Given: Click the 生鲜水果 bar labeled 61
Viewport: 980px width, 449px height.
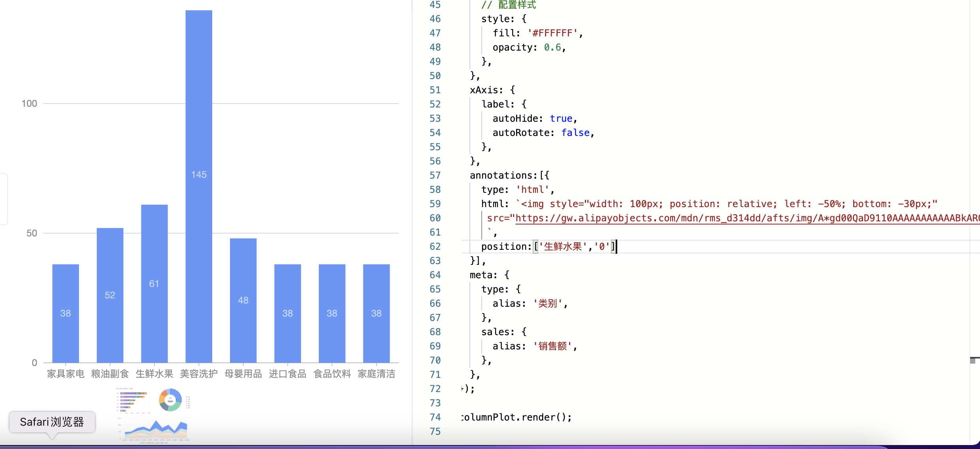Looking at the screenshot, I should pyautogui.click(x=154, y=283).
